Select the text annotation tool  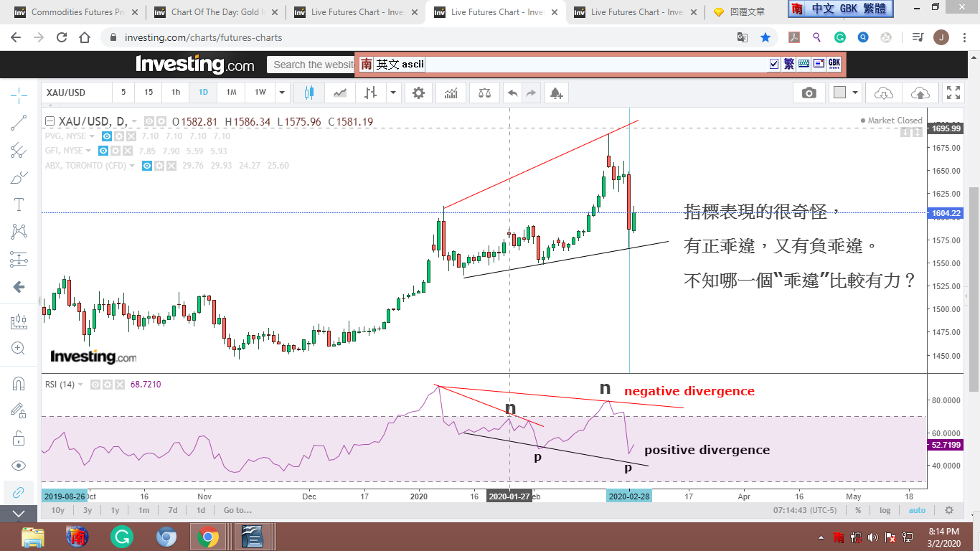(19, 204)
